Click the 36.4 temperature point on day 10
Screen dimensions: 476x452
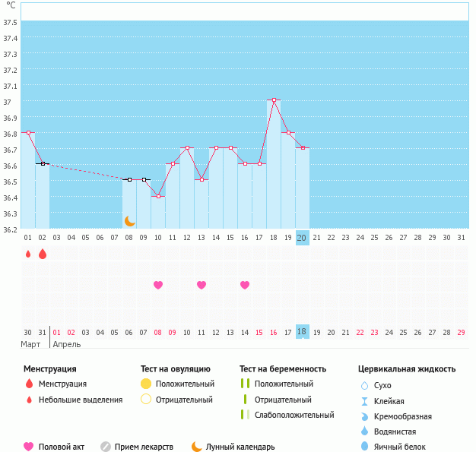pos(158,196)
